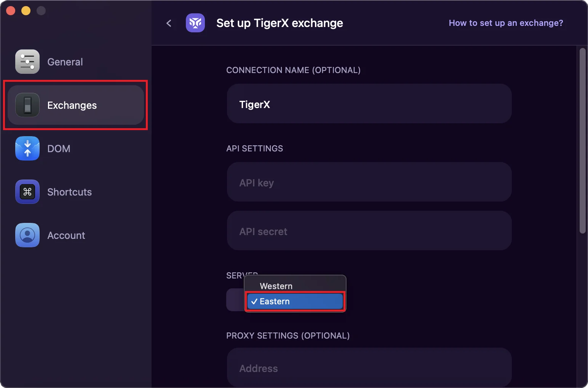Focus the API secret input field
This screenshot has width=588, height=388.
pyautogui.click(x=369, y=231)
